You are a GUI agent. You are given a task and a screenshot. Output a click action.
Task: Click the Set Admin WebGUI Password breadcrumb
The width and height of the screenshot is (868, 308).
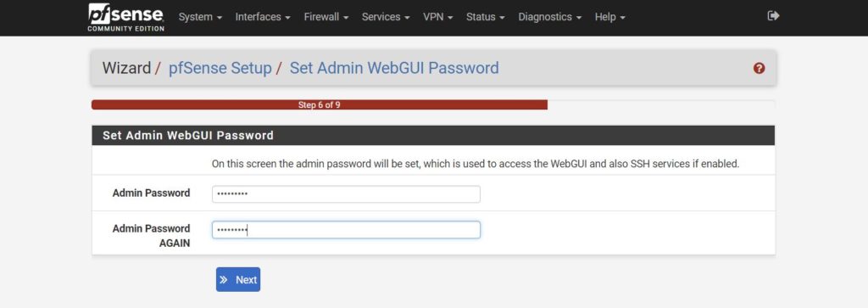pos(394,68)
